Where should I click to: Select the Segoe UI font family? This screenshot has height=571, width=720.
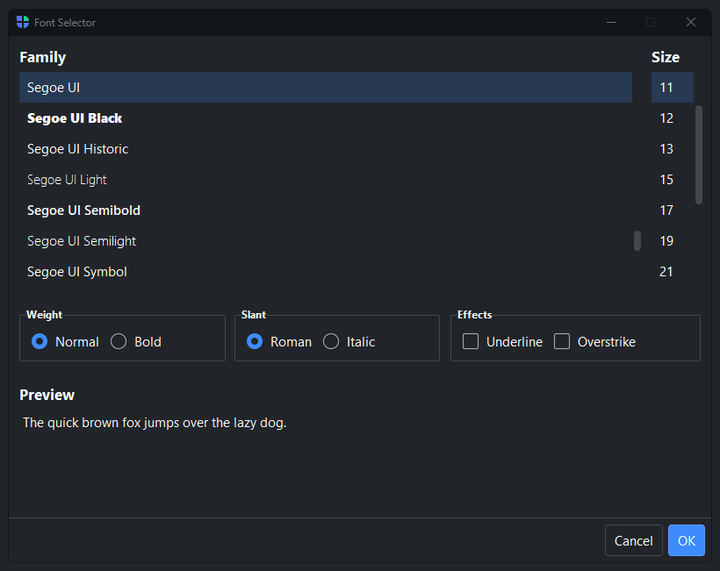(326, 87)
